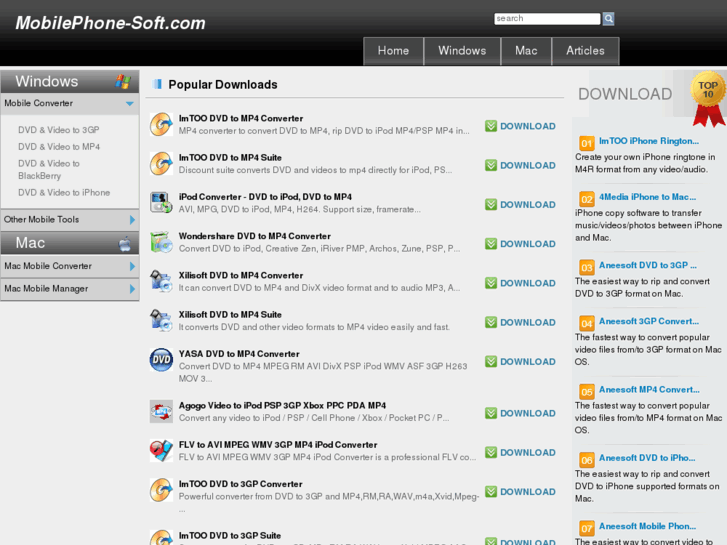727x545 pixels.
Task: Click the orange 01 rank badge
Action: 587,143
